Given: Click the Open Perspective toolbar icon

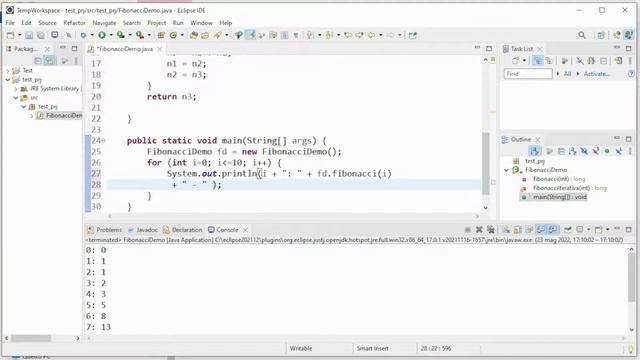Looking at the screenshot, I should tap(601, 36).
